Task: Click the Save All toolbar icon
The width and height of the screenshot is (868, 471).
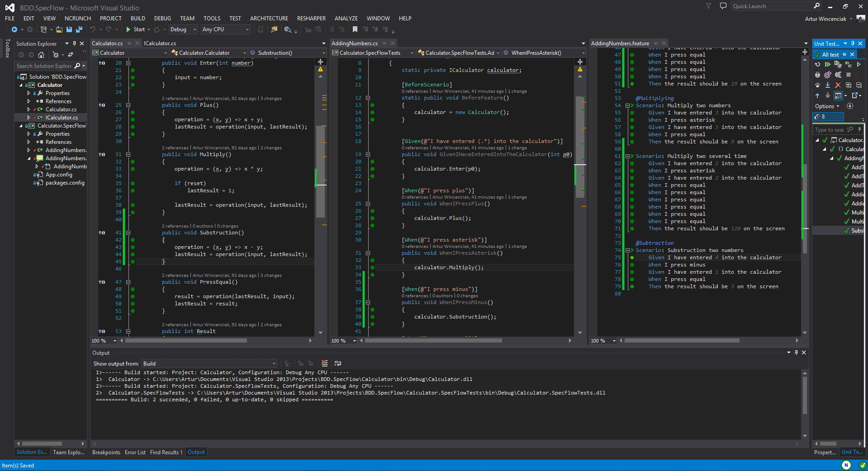Action: coord(79,29)
